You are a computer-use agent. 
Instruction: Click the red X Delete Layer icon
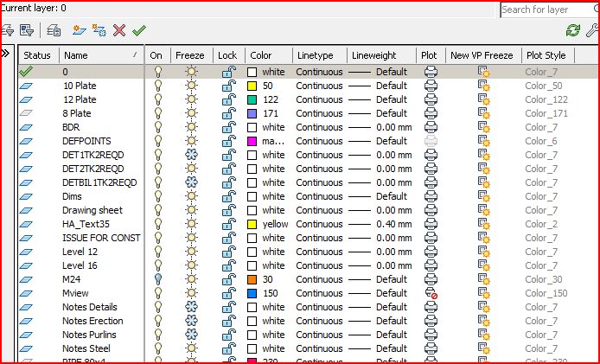pos(119,30)
